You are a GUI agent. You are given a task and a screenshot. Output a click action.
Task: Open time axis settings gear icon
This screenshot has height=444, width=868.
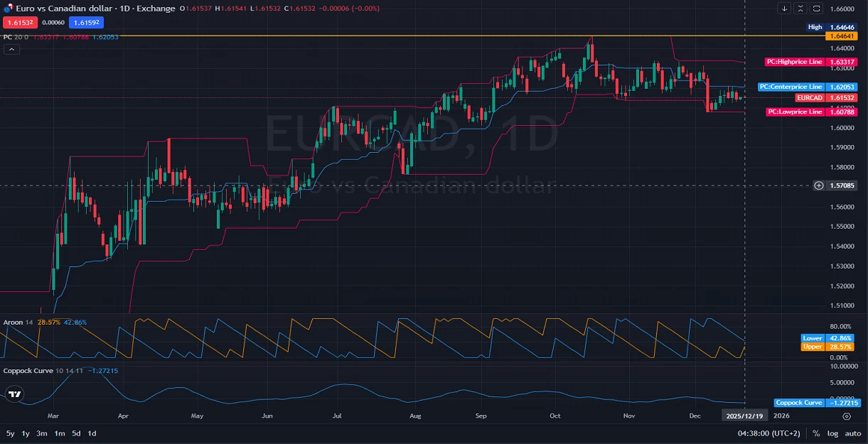pos(846,416)
